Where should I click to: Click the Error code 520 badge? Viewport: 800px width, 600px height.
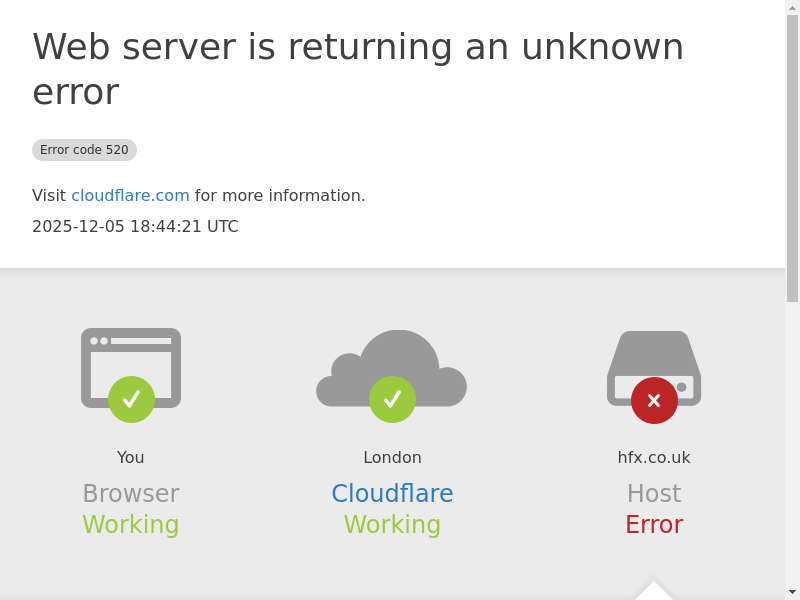pyautogui.click(x=84, y=150)
